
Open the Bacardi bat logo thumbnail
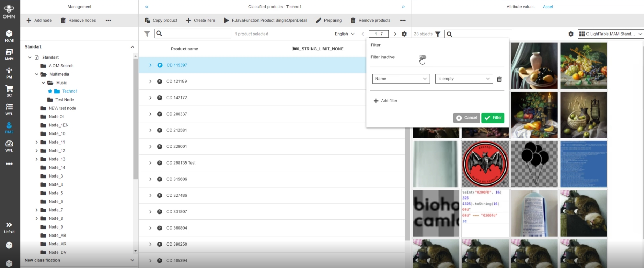coord(485,164)
